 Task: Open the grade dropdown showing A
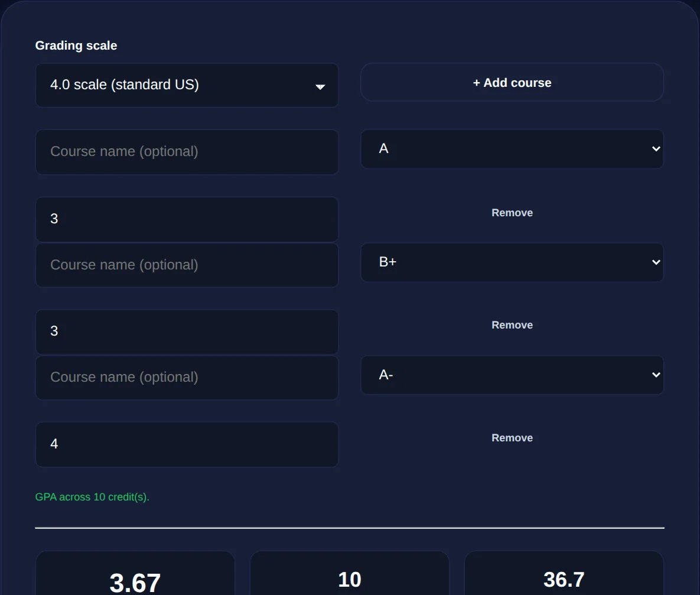click(512, 149)
